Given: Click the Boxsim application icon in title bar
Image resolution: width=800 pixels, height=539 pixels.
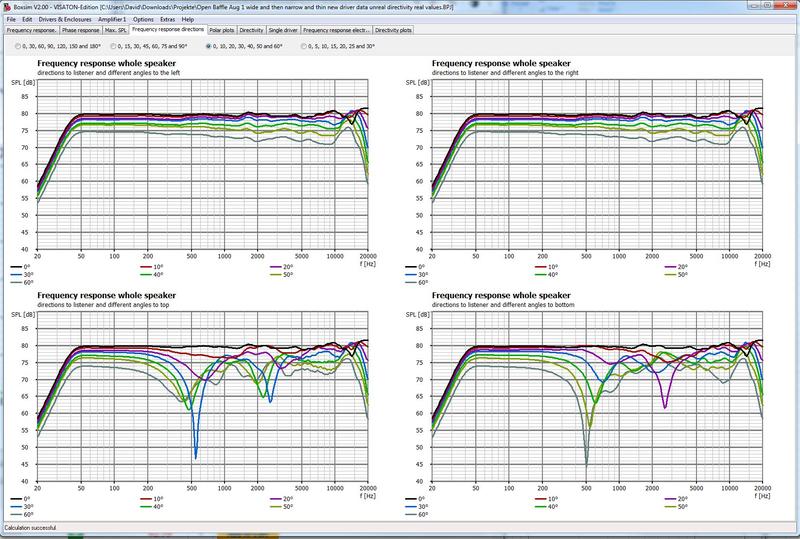Looking at the screenshot, I should coord(6,6).
